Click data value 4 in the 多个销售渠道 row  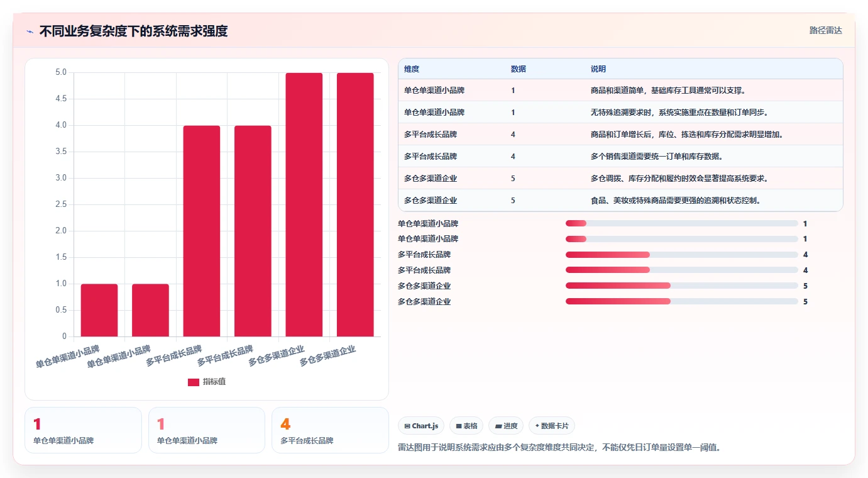513,157
